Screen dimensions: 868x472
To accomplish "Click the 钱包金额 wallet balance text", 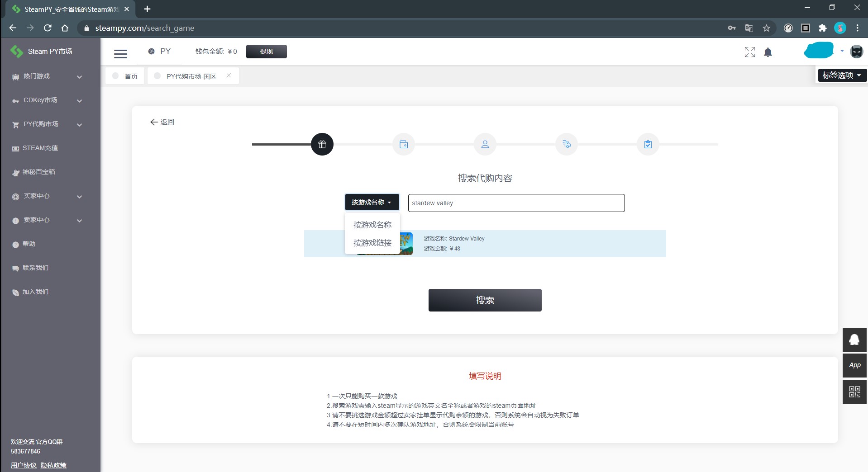I will (x=216, y=52).
